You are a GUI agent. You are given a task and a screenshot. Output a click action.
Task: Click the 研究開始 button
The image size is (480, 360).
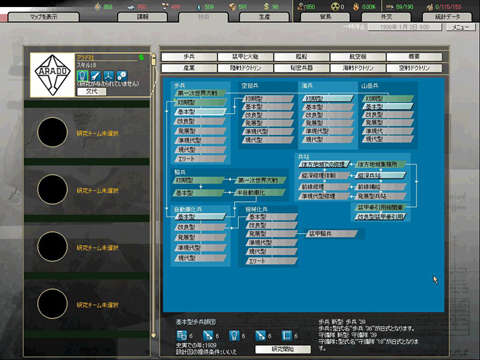[x=283, y=349]
